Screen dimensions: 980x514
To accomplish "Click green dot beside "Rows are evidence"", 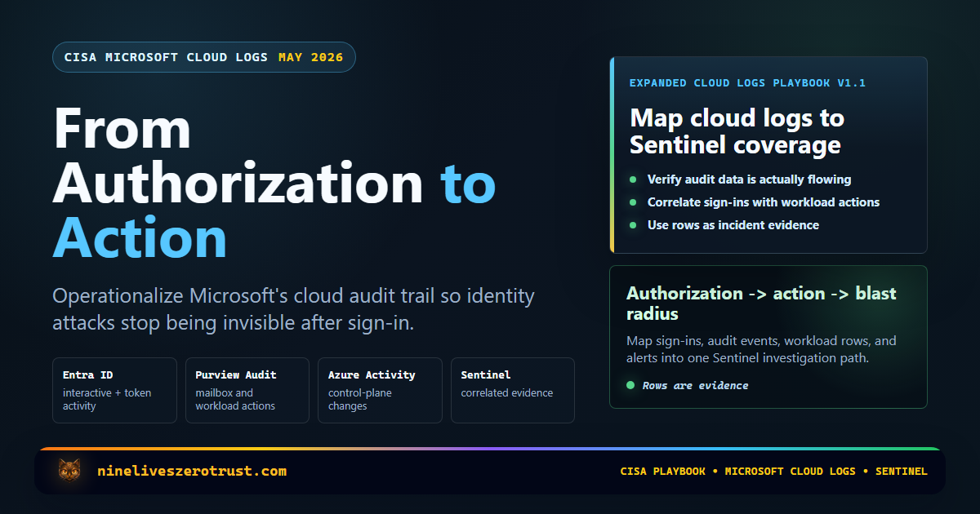I will click(630, 385).
